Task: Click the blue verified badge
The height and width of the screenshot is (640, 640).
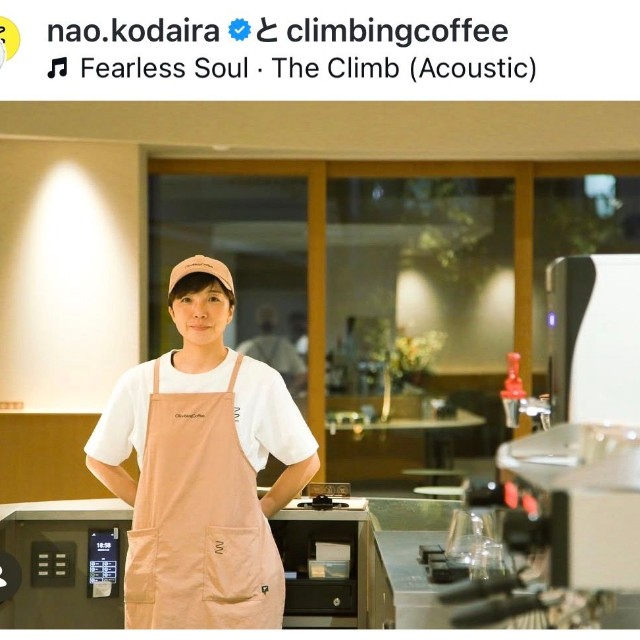Action: coord(239,31)
